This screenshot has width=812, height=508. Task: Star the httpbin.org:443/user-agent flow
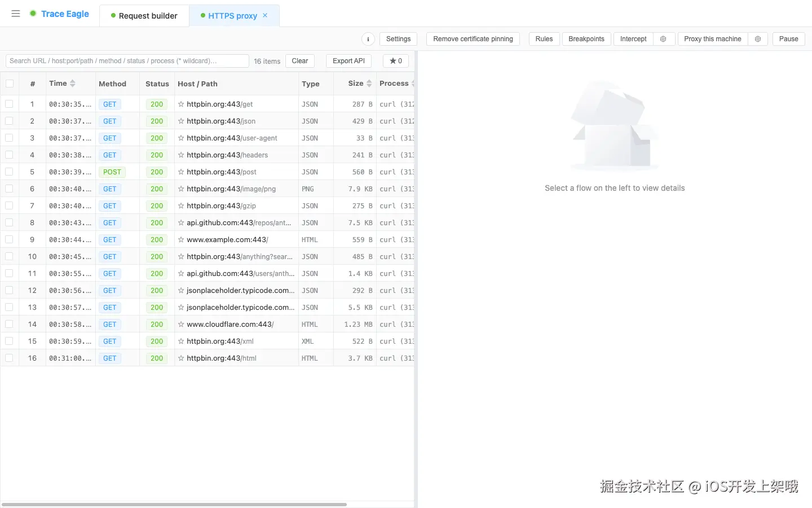[x=181, y=138]
